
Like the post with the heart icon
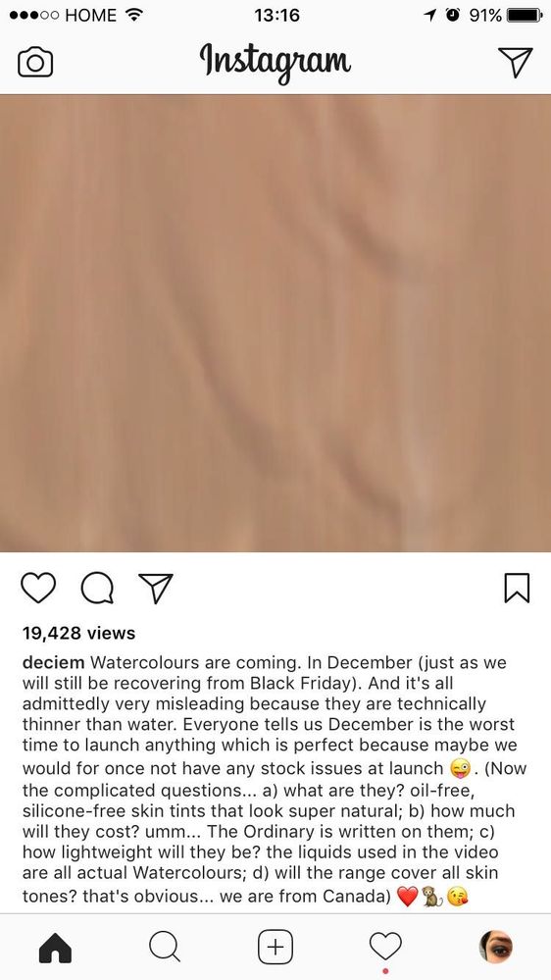[38, 589]
